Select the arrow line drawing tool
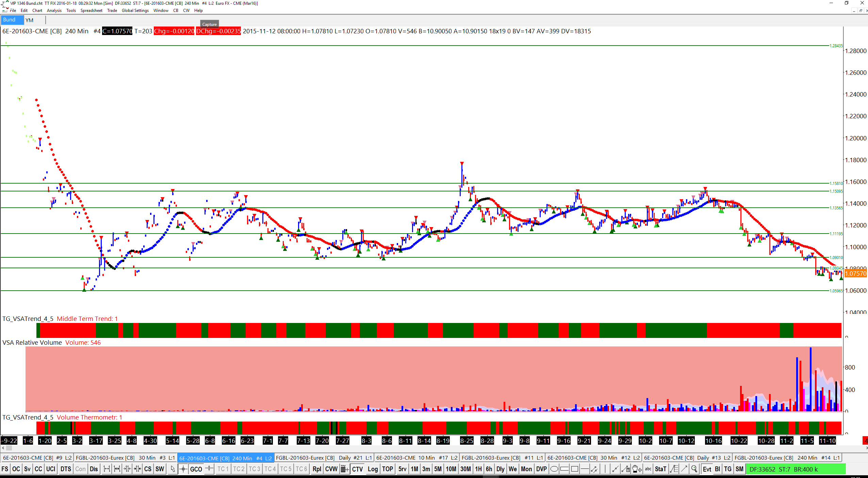 coord(684,469)
